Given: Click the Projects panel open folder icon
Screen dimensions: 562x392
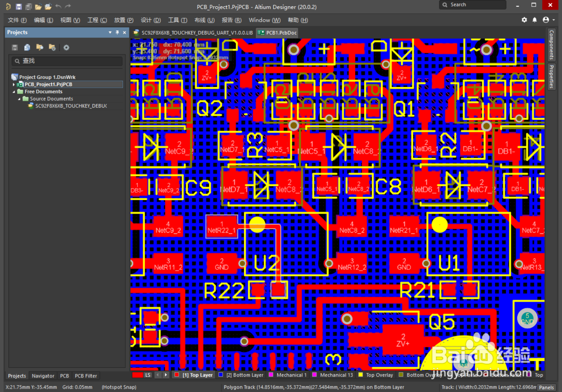Looking at the screenshot, I should tap(39, 47).
